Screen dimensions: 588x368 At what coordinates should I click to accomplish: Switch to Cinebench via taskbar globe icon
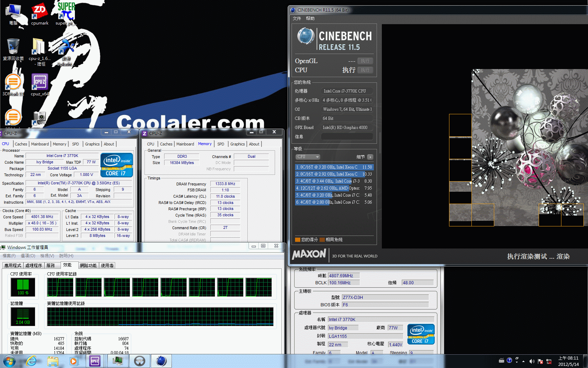click(x=161, y=361)
